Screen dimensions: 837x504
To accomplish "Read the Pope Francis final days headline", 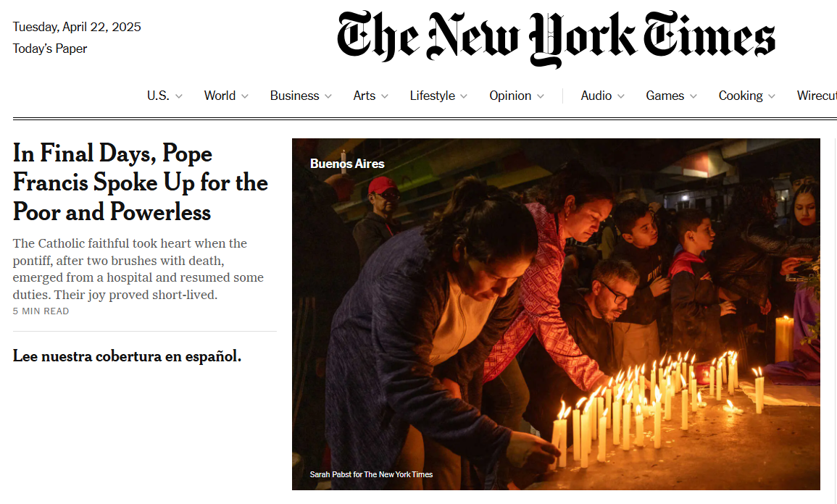I will coord(141,182).
